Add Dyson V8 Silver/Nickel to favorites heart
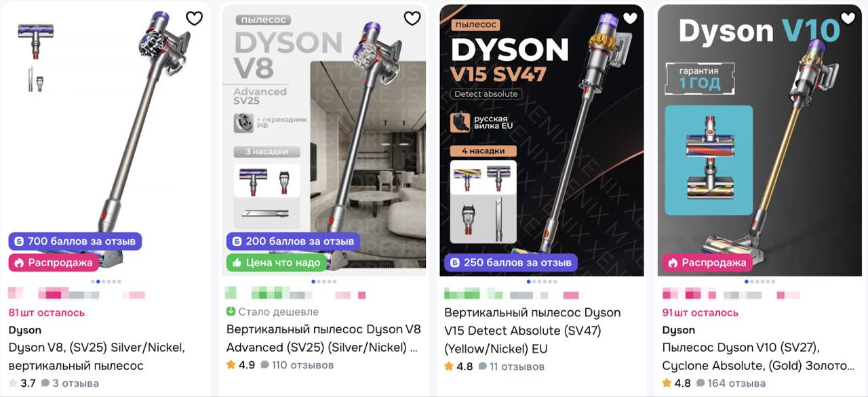The height and width of the screenshot is (397, 868). (195, 18)
